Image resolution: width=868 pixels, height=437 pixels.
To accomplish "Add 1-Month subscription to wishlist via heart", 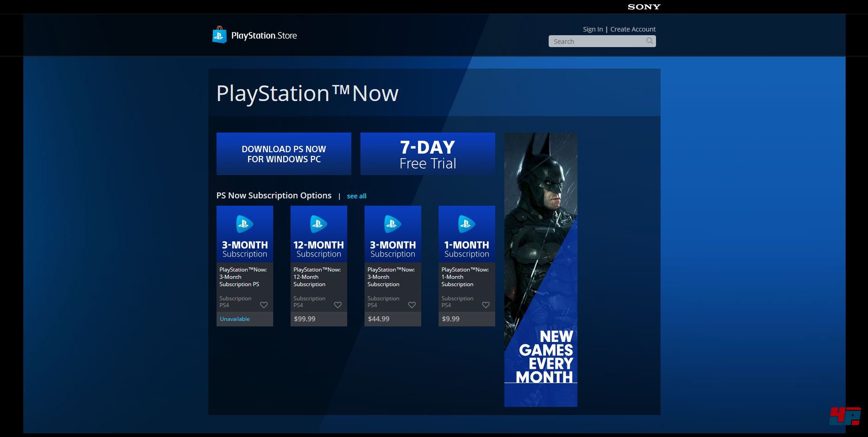I will click(486, 305).
